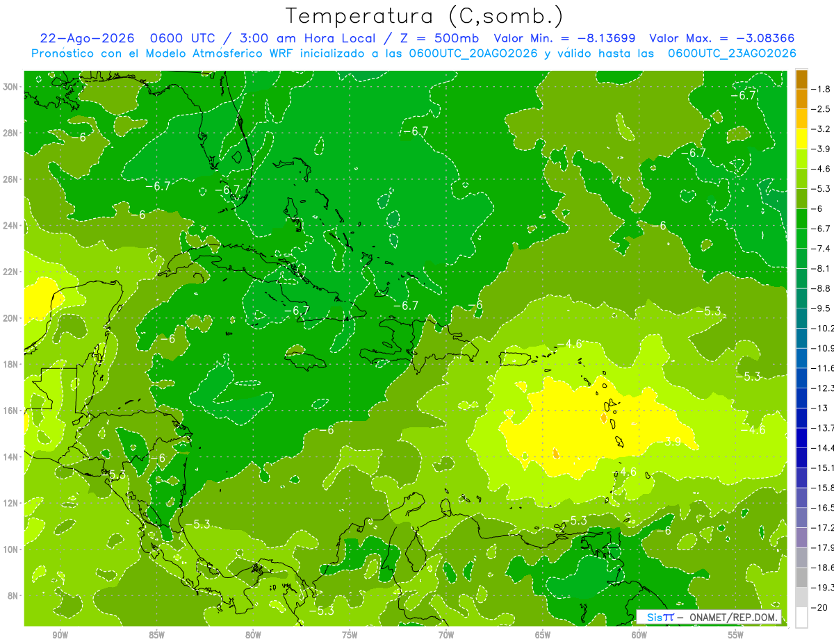Click the -2.5 value on the color scale

[x=821, y=109]
